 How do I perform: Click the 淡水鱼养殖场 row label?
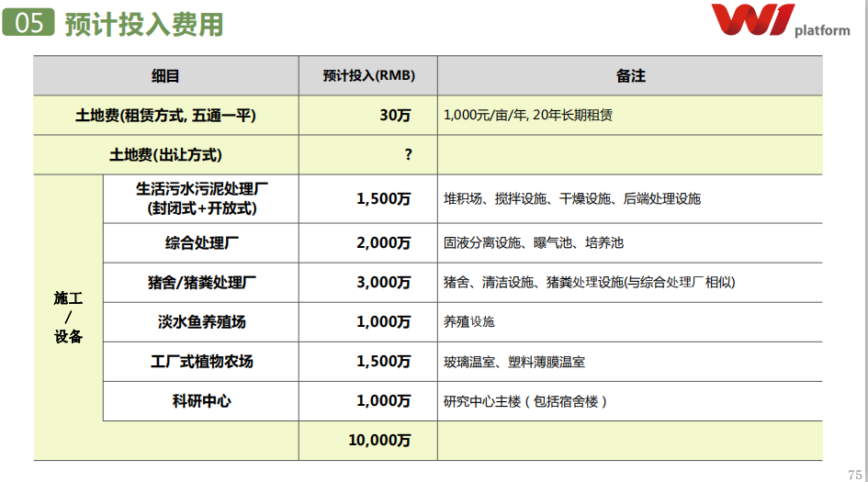(201, 322)
